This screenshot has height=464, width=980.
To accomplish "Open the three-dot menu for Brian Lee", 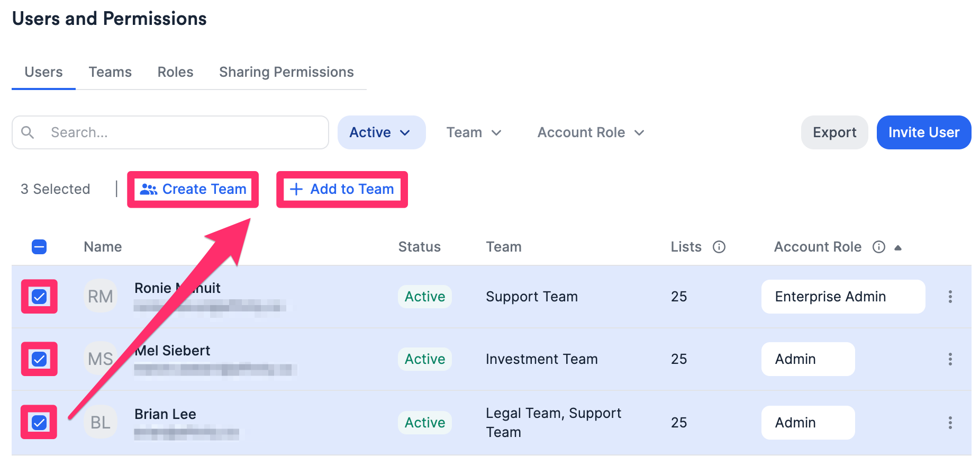I will pyautogui.click(x=950, y=423).
